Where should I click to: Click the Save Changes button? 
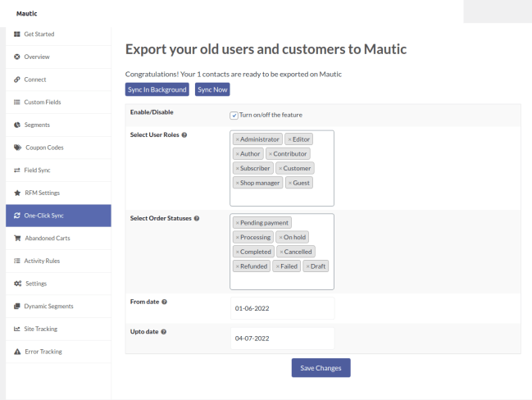pos(321,368)
